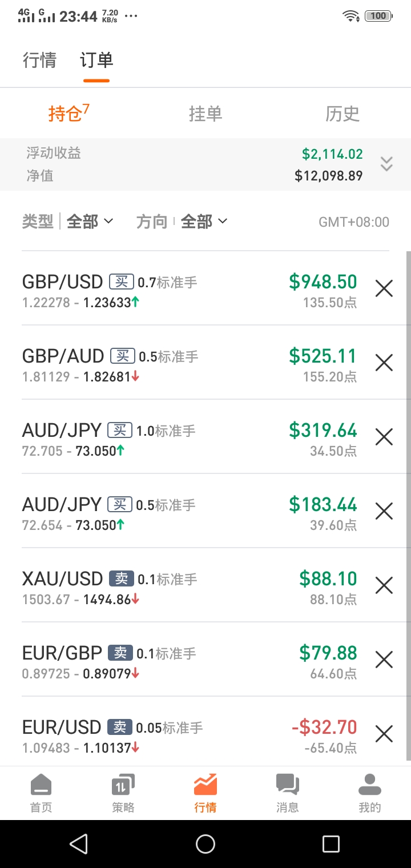Switch to the 挂单 pending orders tab

pos(205,114)
